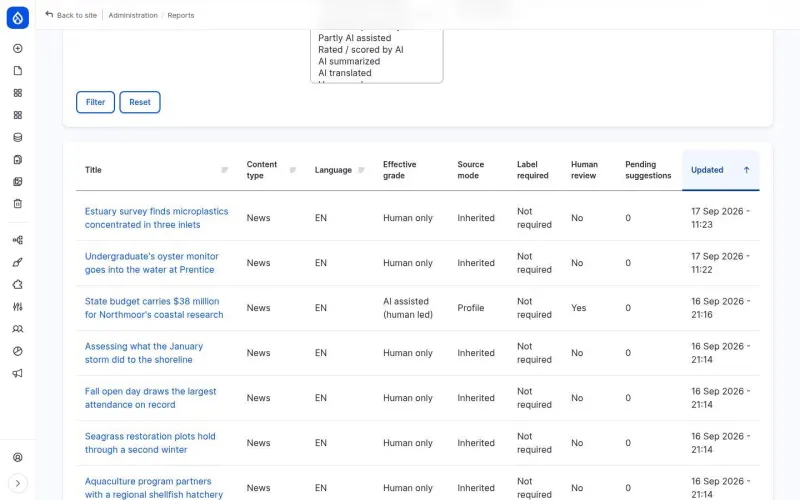Viewport: 800px width, 500px height.
Task: Open the Create plus icon in sidebar
Action: click(x=17, y=48)
